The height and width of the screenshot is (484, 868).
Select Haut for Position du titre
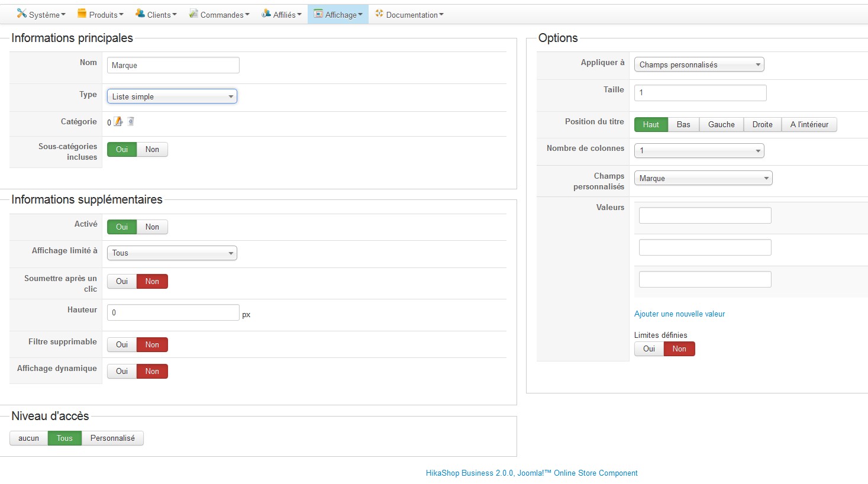pos(651,125)
